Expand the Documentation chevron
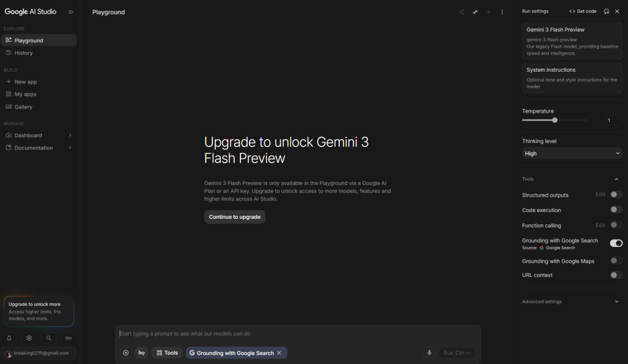 (x=70, y=148)
